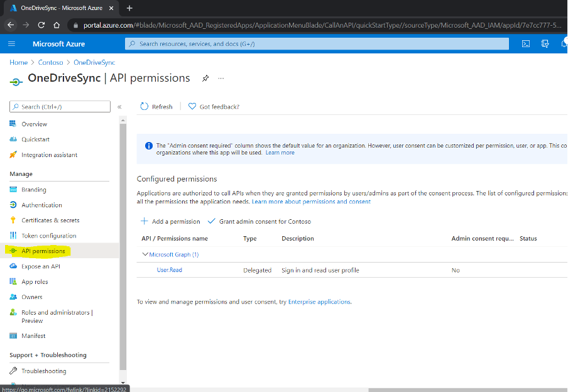
Task: Open the Azure portal hamburger menu
Action: [x=11, y=44]
